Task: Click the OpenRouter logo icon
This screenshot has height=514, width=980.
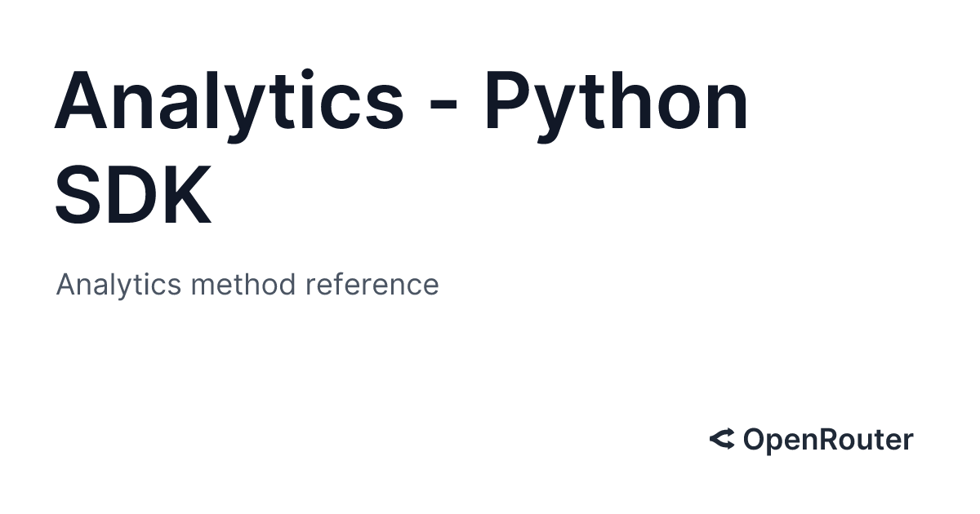Action: pyautogui.click(x=722, y=440)
